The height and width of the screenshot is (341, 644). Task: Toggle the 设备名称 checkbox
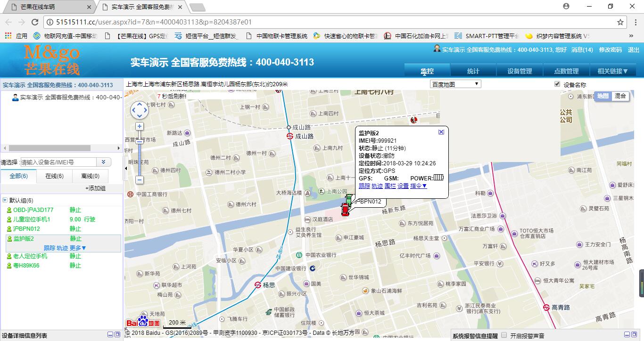point(557,84)
